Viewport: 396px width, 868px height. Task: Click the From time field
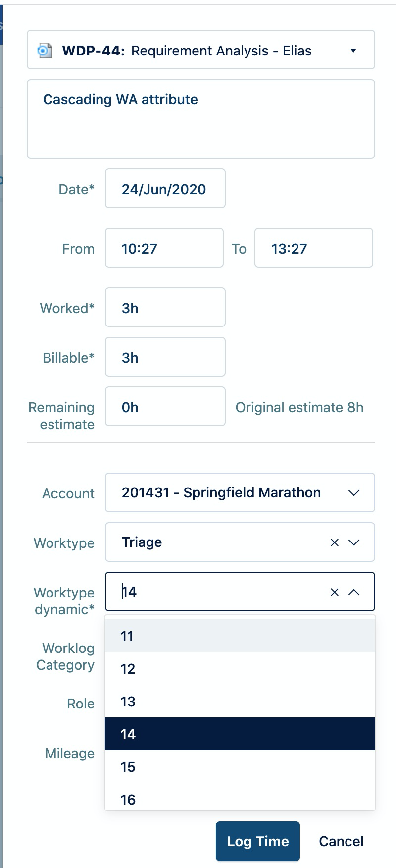tap(164, 248)
